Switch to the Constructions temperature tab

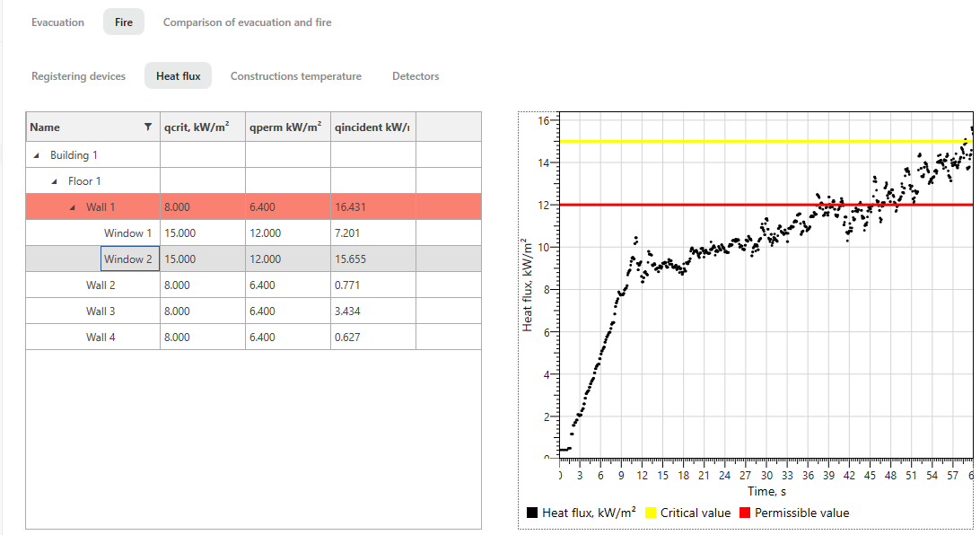coord(295,75)
